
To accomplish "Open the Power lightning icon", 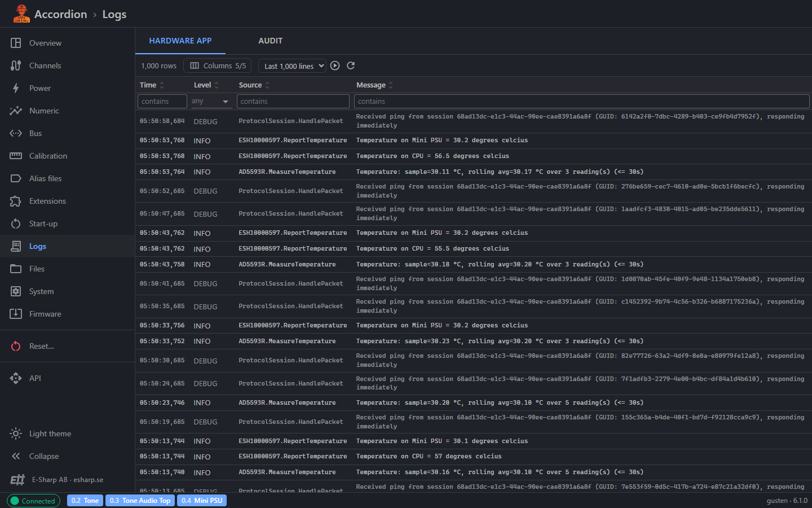I will pos(16,88).
